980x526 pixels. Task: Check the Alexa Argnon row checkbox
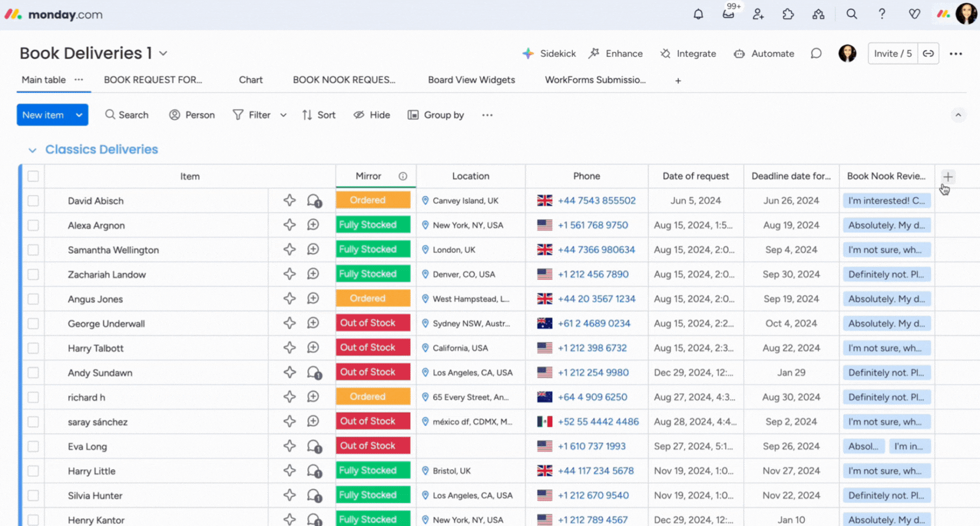click(x=33, y=225)
